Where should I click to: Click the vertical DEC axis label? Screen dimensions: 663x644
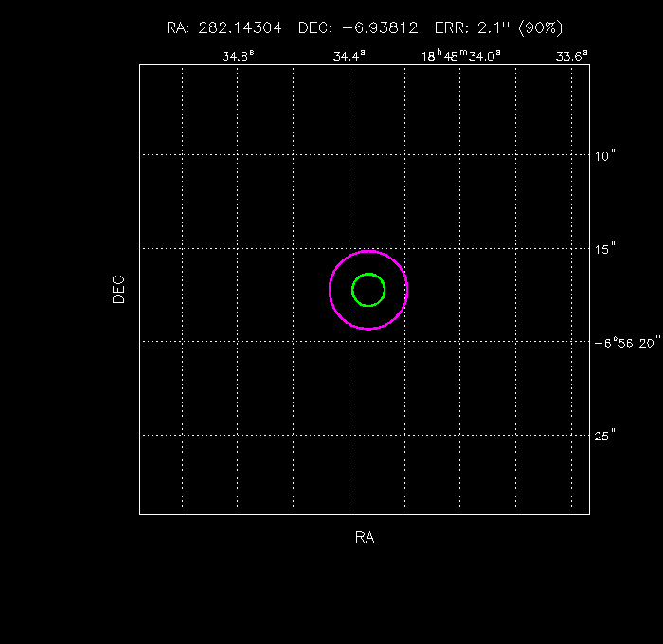click(x=118, y=290)
